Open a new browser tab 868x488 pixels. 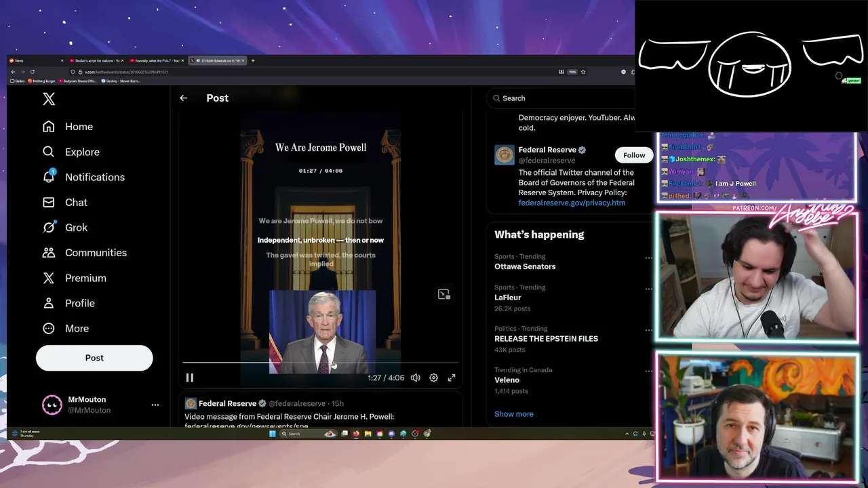[253, 60]
